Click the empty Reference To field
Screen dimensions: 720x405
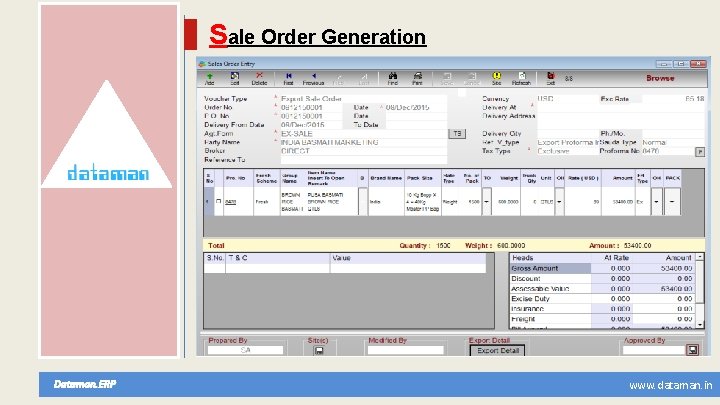click(x=363, y=160)
